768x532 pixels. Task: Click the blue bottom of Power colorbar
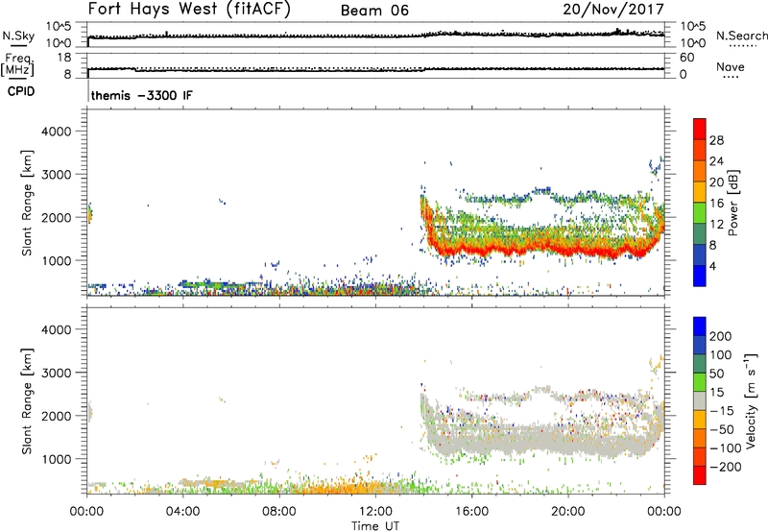[x=700, y=276]
